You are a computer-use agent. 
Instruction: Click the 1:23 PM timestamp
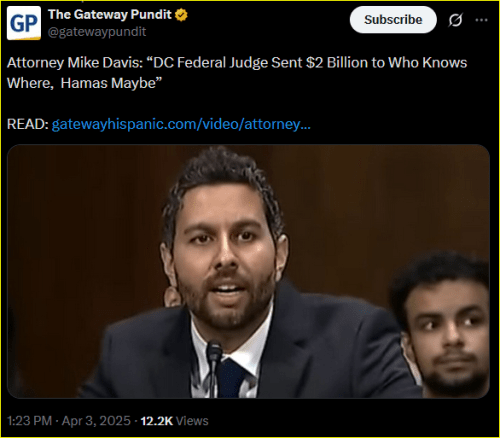[29, 421]
